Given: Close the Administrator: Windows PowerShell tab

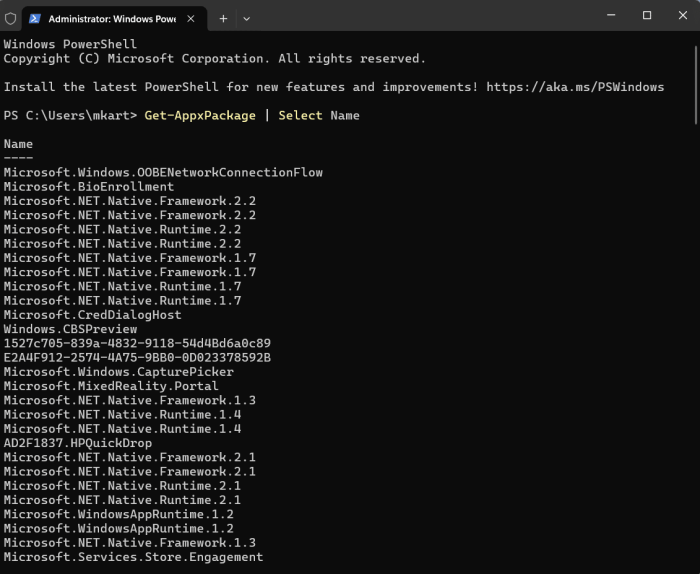Looking at the screenshot, I should [x=191, y=19].
